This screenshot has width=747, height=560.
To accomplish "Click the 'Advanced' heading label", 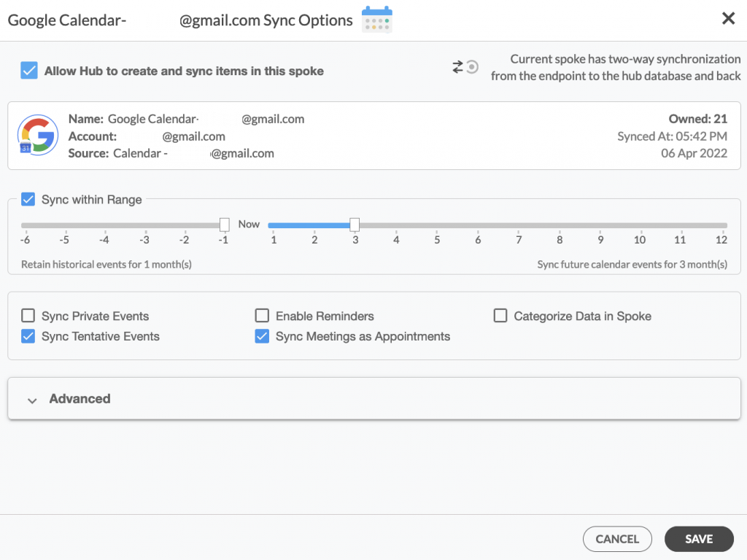I will coord(80,399).
